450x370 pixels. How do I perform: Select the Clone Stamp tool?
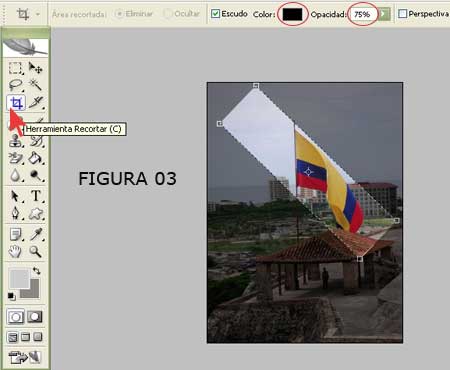15,141
